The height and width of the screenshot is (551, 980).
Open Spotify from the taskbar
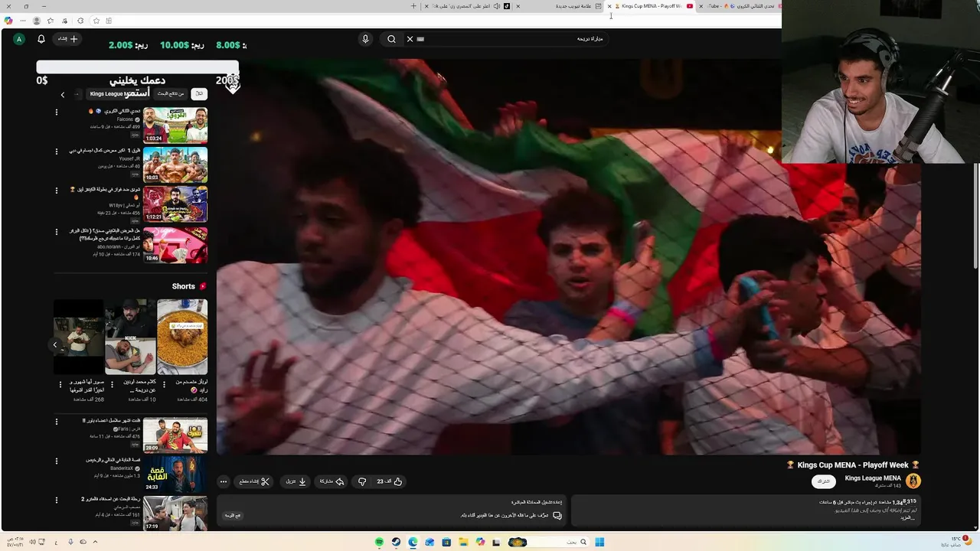coord(379,542)
